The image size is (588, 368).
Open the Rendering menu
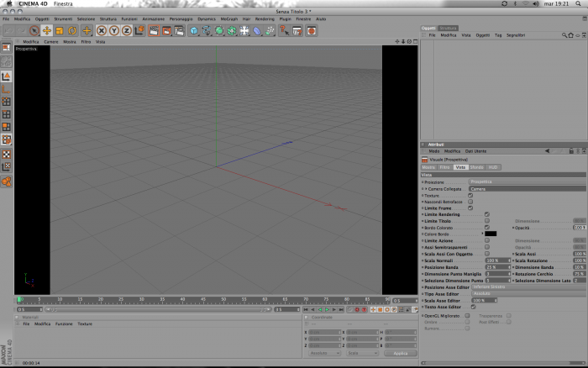[x=265, y=18]
